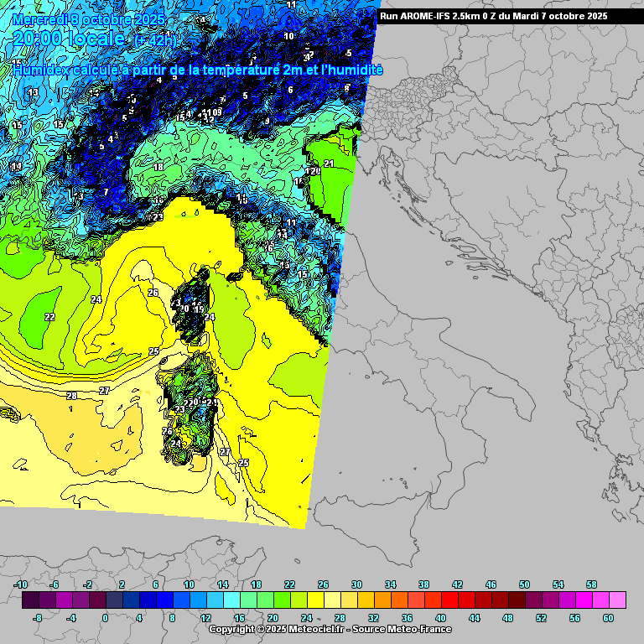Click the '28' contour label on the map
This screenshot has height=644, width=644.
click(71, 396)
